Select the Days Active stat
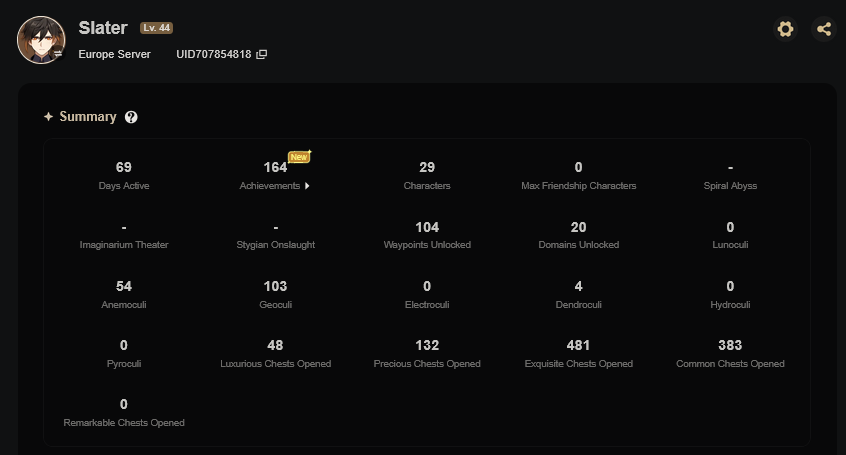 click(124, 176)
